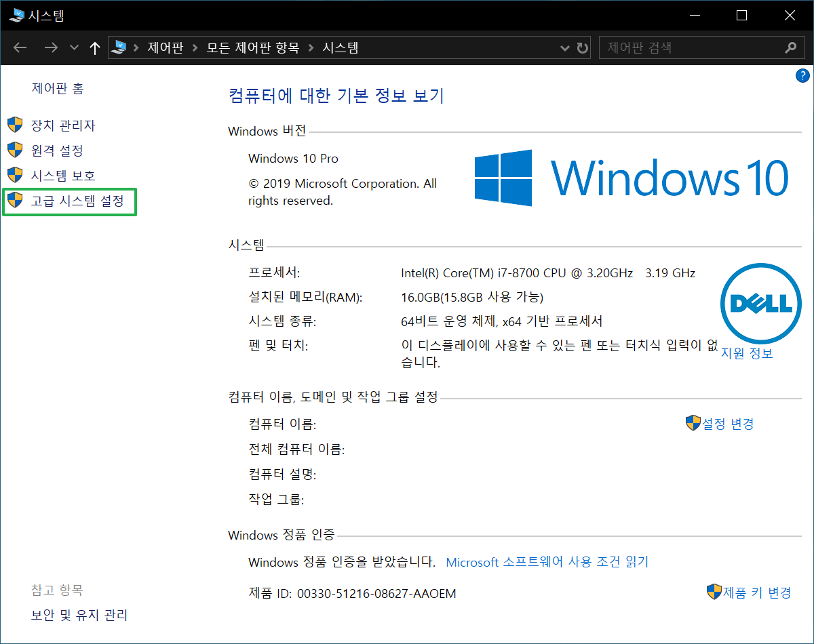Open address bar history dropdown
Screen dimensions: 814x644
(565, 48)
